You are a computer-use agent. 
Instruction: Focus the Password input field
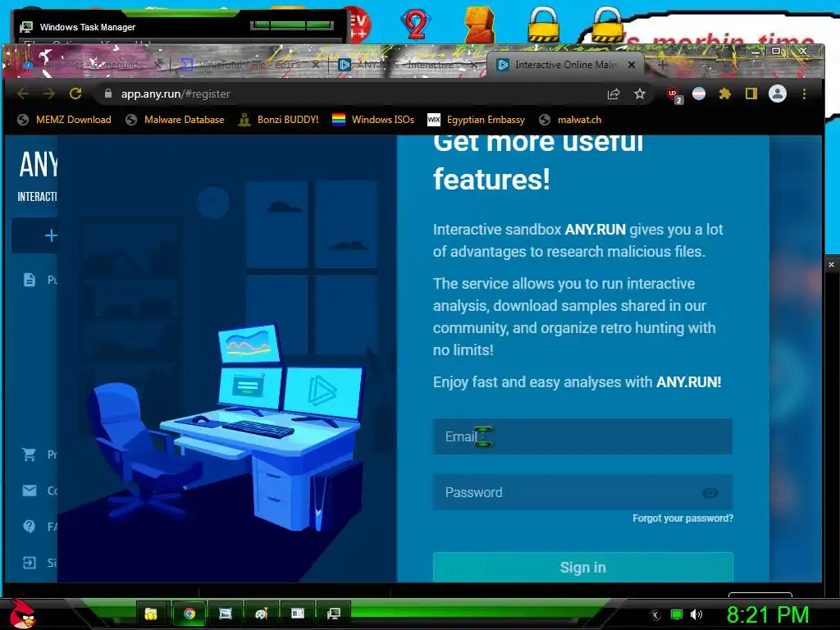point(582,492)
